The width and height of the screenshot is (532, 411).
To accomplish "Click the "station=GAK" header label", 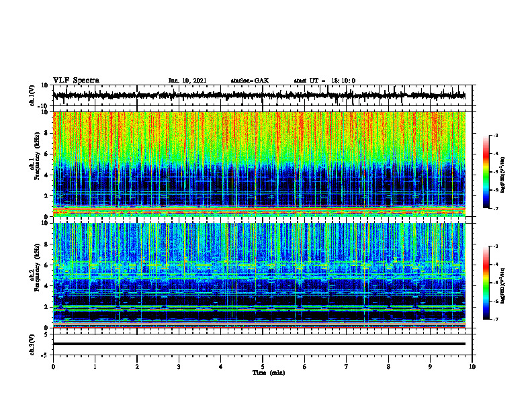I will click(x=250, y=81).
